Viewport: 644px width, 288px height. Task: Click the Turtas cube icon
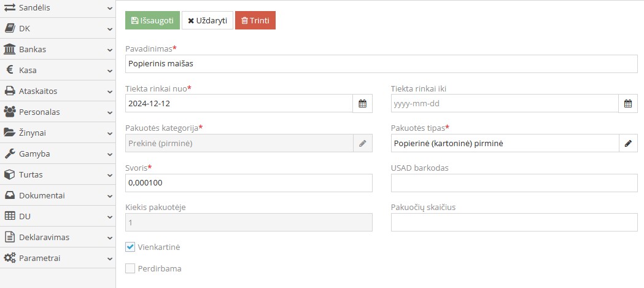10,174
